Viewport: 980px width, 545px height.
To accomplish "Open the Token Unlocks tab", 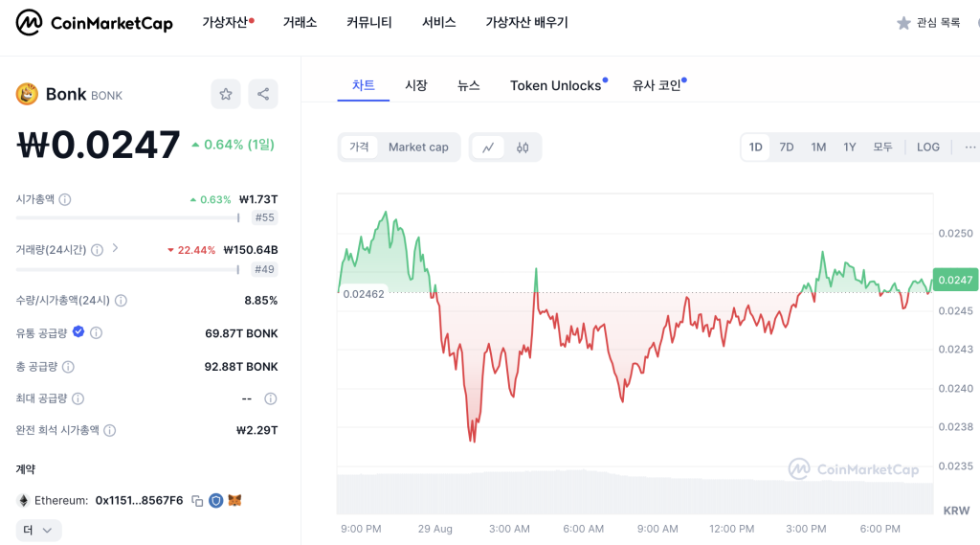I will pyautogui.click(x=555, y=85).
